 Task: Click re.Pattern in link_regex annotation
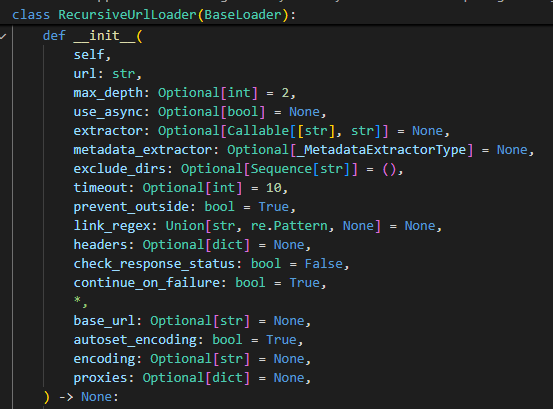tap(289, 226)
